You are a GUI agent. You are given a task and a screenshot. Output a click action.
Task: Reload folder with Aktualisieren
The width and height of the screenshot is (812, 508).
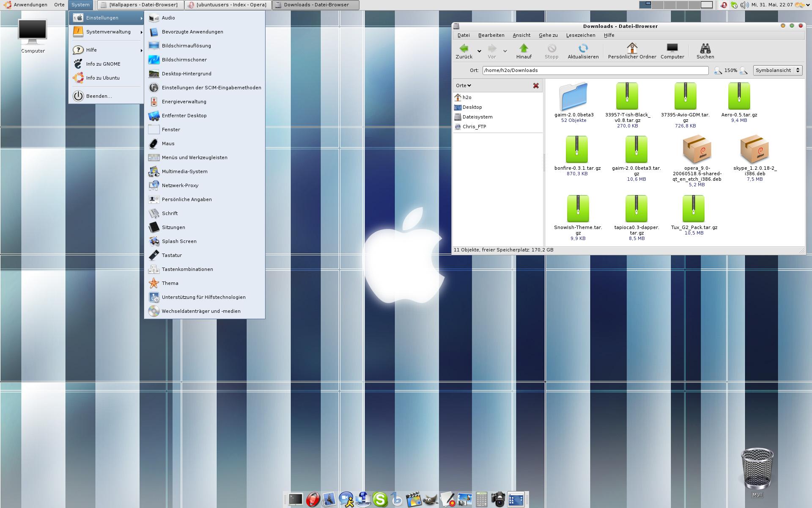pyautogui.click(x=583, y=51)
